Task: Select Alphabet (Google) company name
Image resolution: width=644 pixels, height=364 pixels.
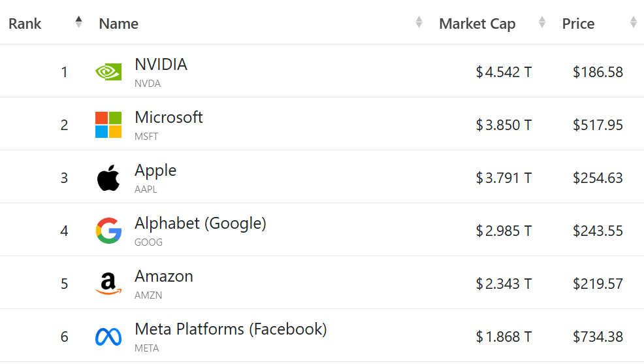Action: (201, 223)
